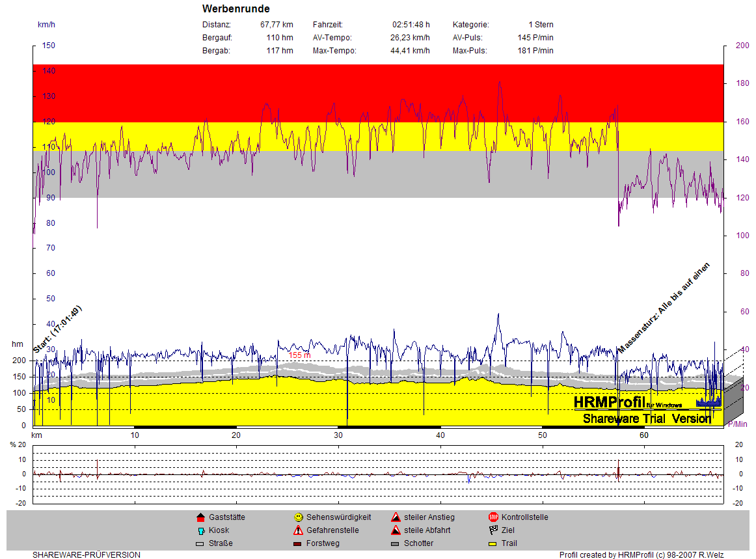Select the Kontrollstelle stop sign icon
This screenshot has width=756, height=559.
pos(493,517)
